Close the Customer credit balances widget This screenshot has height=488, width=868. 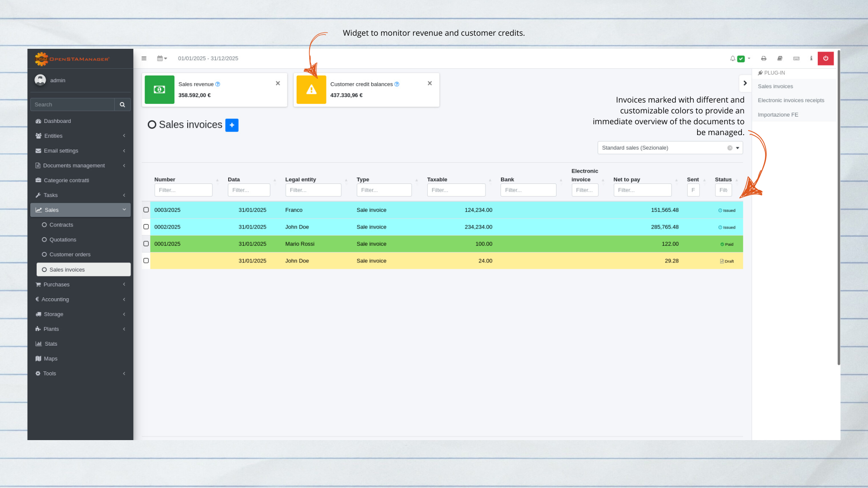click(x=429, y=83)
